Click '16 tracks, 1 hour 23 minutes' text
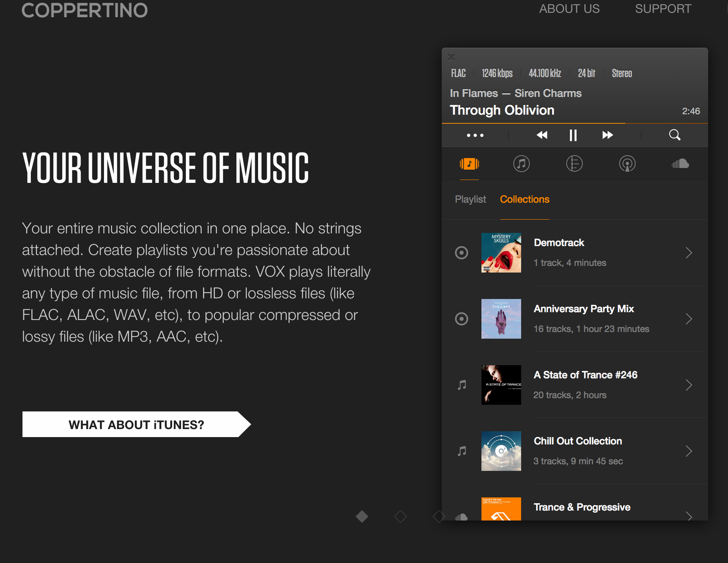The image size is (728, 563). [x=591, y=329]
